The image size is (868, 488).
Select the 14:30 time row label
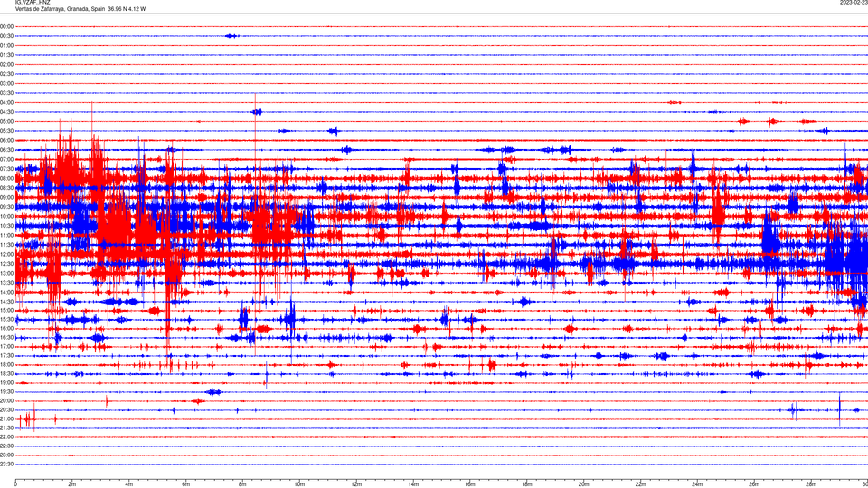click(6, 302)
